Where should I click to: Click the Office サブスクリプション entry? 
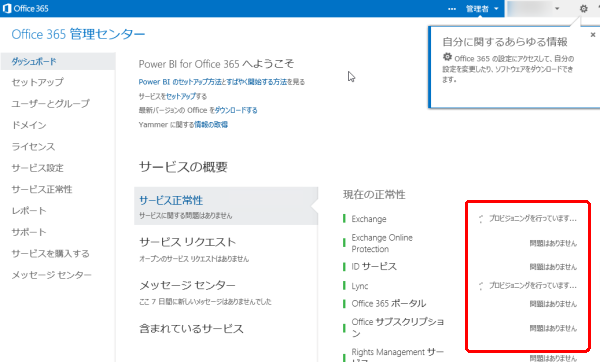click(x=398, y=327)
